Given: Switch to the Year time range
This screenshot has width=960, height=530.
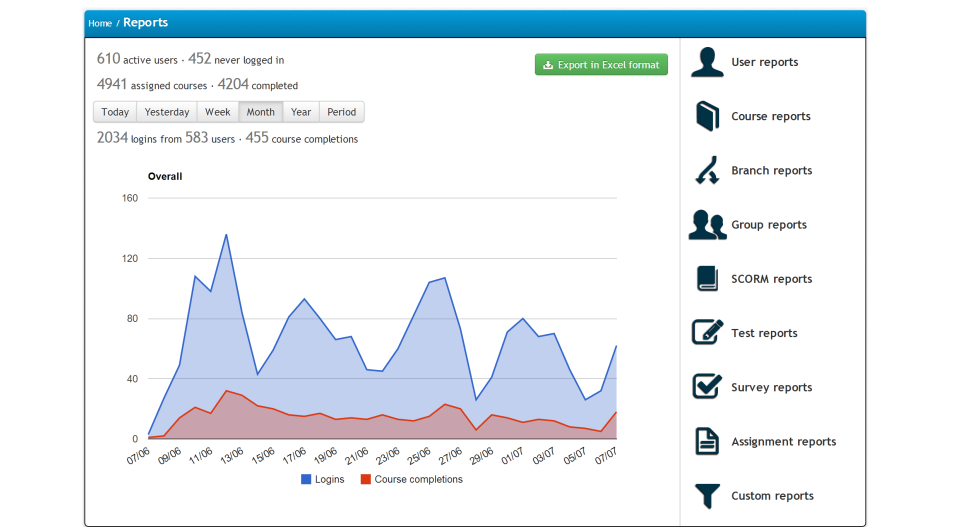Looking at the screenshot, I should [301, 112].
